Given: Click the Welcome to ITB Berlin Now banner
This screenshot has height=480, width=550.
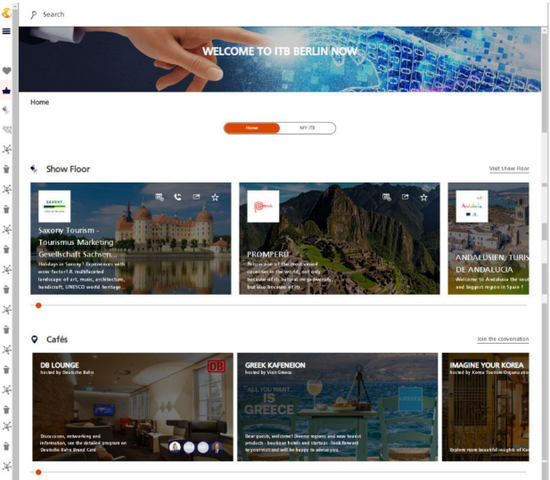Looking at the screenshot, I should (x=280, y=59).
